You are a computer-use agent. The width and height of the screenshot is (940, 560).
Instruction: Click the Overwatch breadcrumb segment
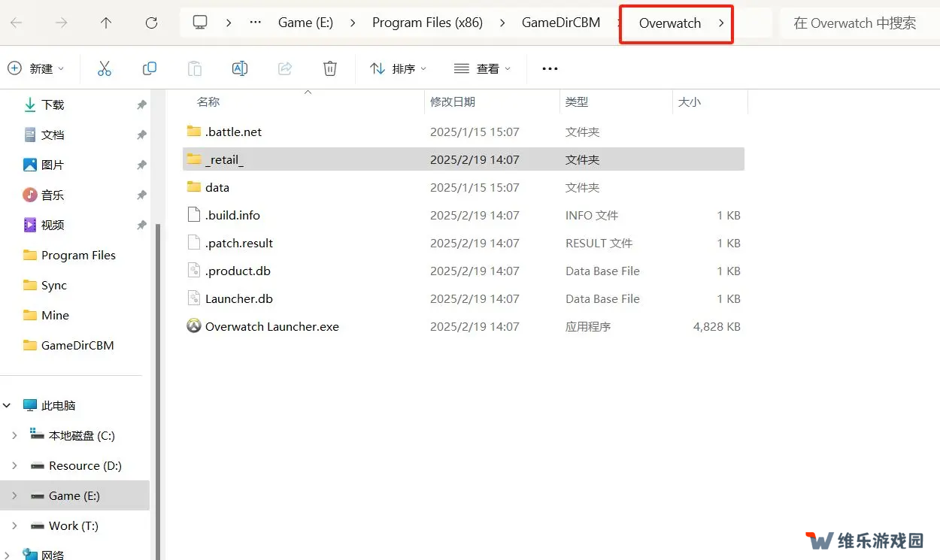coord(670,23)
